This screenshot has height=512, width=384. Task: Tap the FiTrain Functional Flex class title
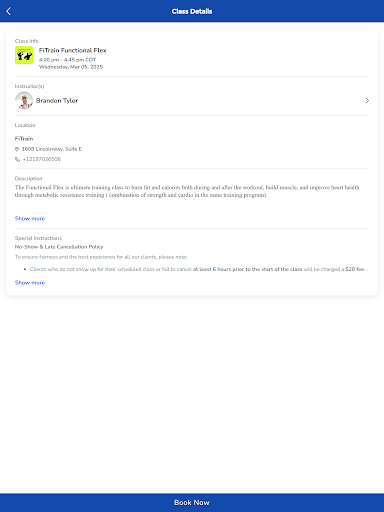coord(72,50)
